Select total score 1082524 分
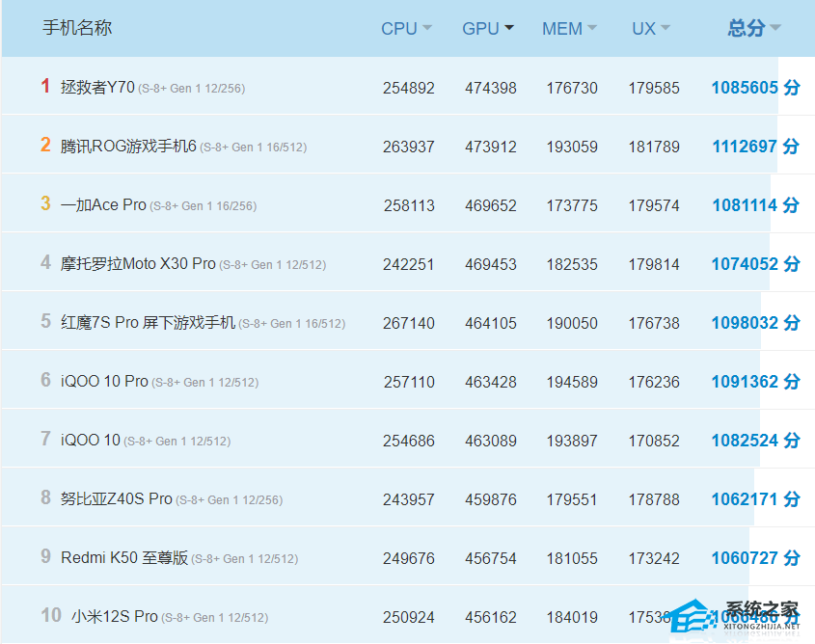The width and height of the screenshot is (815, 644). click(x=755, y=440)
